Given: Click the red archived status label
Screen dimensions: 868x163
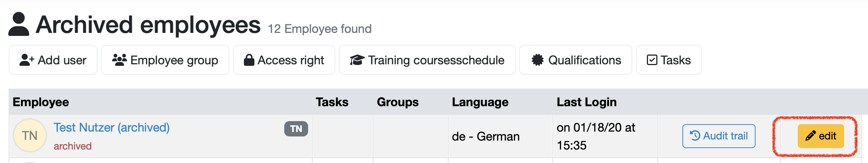Looking at the screenshot, I should (72, 146).
